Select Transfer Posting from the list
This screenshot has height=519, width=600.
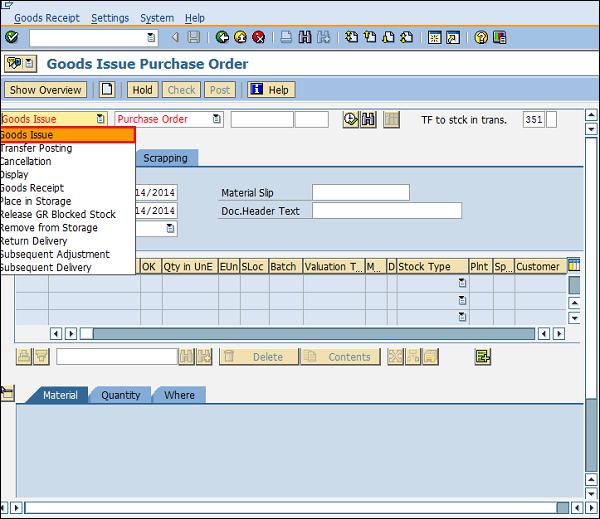coord(37,148)
